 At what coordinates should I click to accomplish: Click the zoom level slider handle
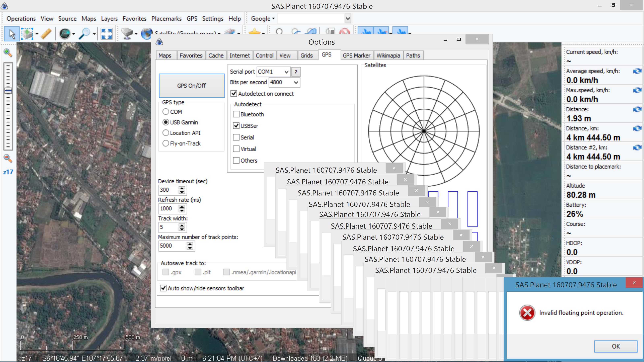tap(8, 91)
